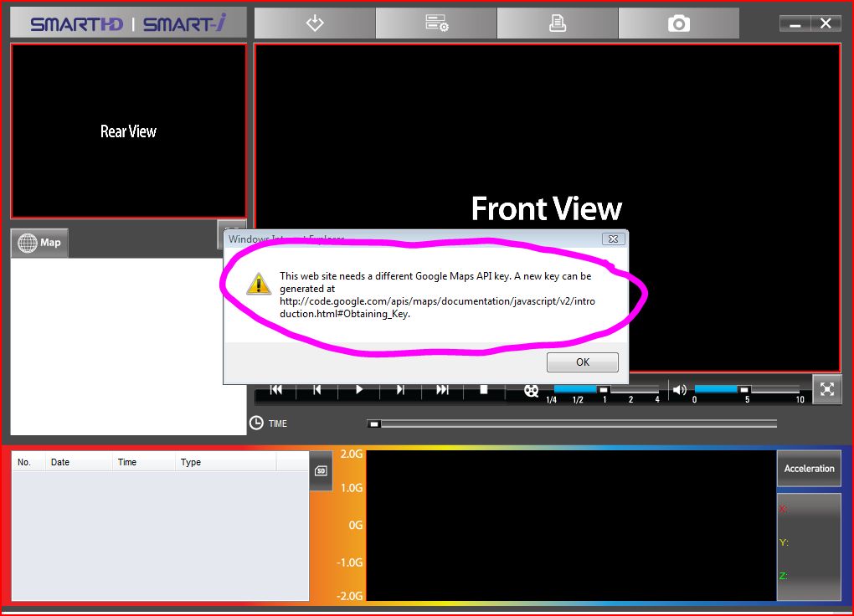Skip to the first file button
Viewport: 854px width, 616px height.
276,390
